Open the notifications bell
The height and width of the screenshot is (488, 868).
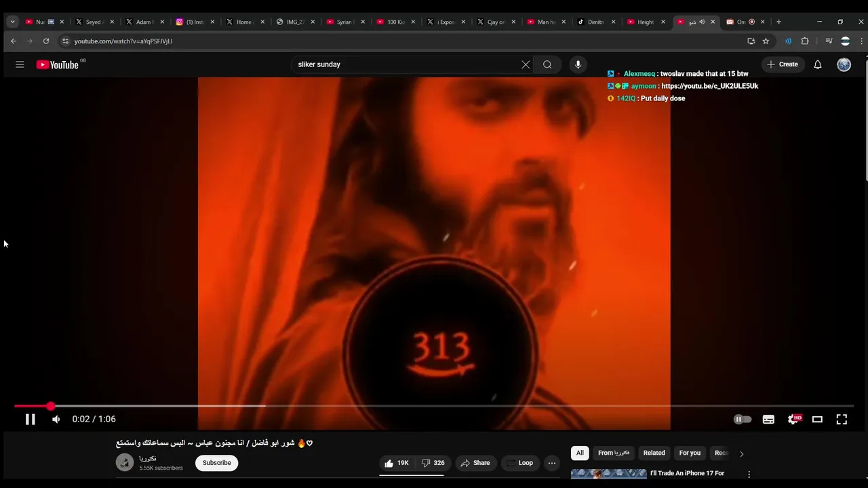click(818, 64)
